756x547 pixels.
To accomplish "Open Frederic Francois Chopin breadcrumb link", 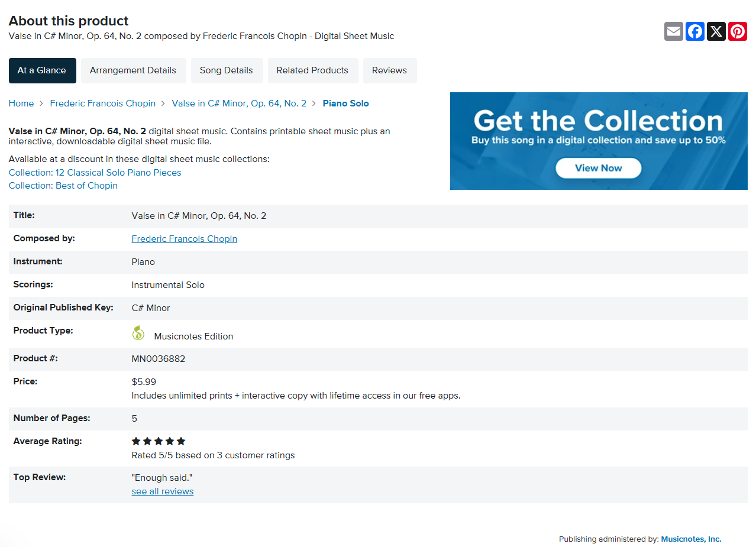I will pyautogui.click(x=103, y=103).
